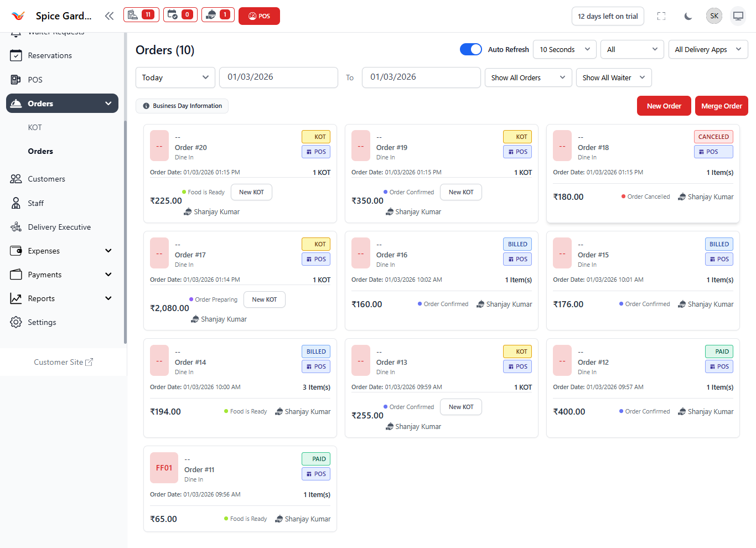
Task: Click New KOT on Order #17
Action: coord(264,299)
